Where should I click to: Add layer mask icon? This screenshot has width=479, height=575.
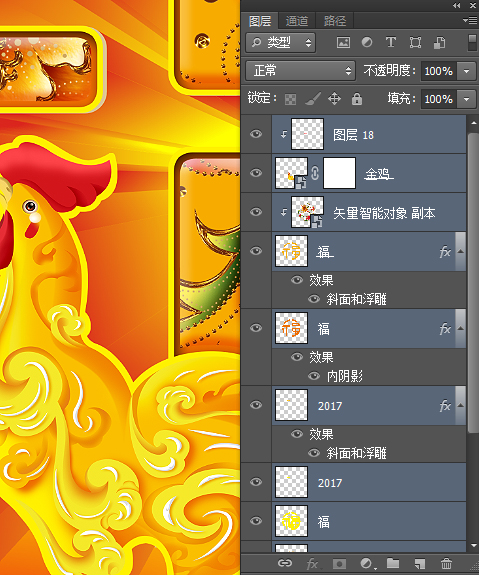pyautogui.click(x=339, y=563)
